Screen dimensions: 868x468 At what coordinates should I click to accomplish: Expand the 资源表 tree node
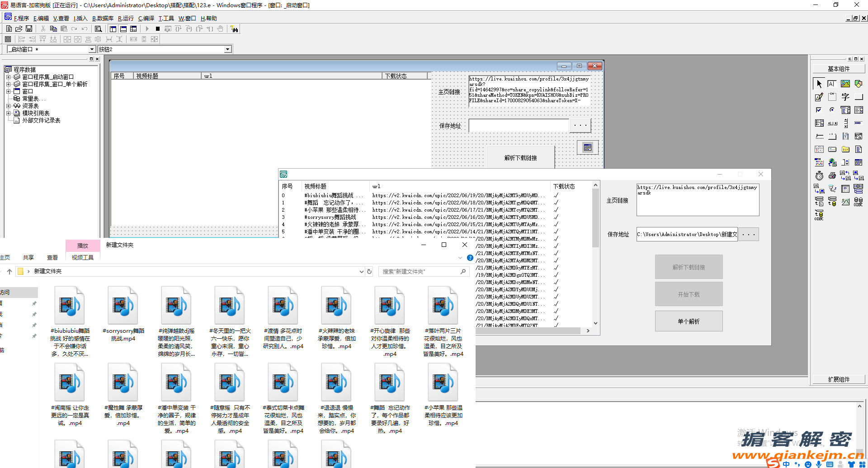point(8,106)
